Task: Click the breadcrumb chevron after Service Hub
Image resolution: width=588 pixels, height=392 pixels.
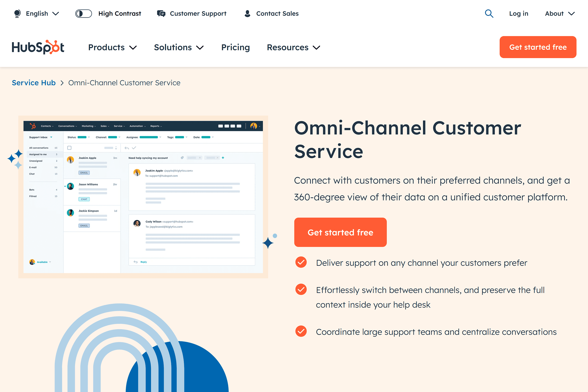Action: (x=62, y=83)
